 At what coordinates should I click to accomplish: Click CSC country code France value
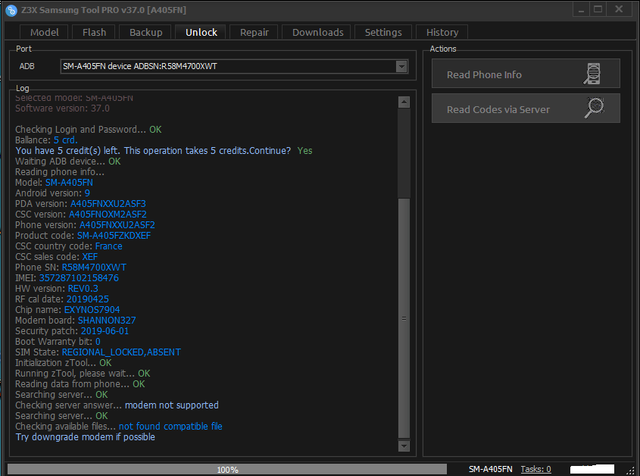coord(109,246)
